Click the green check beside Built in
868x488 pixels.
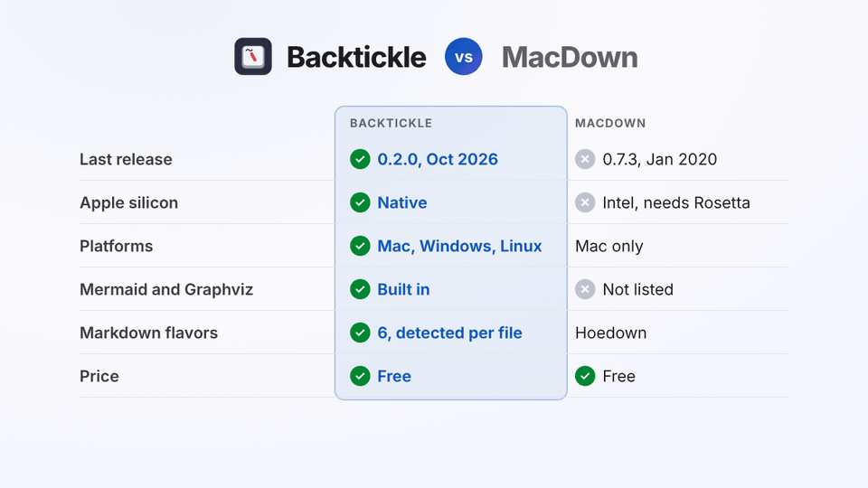click(360, 289)
